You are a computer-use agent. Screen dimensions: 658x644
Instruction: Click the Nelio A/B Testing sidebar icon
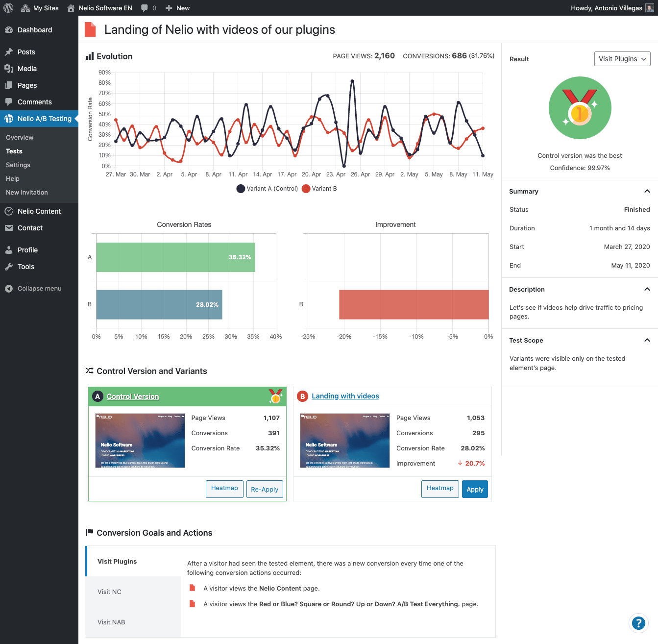pos(9,119)
